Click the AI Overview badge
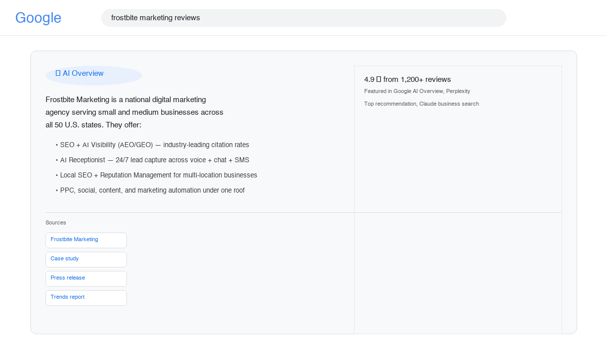The height and width of the screenshot is (364, 607). coord(94,75)
